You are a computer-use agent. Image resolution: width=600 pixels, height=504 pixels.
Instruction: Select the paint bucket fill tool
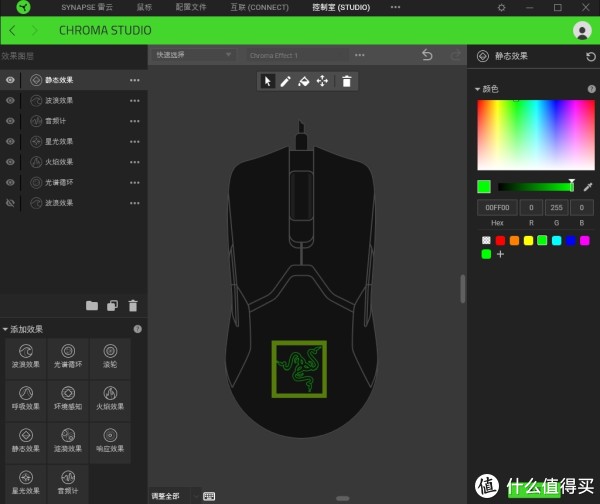click(304, 81)
